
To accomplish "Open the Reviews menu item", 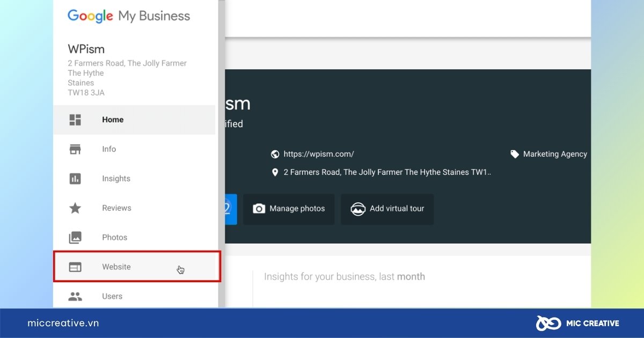I will click(134, 208).
